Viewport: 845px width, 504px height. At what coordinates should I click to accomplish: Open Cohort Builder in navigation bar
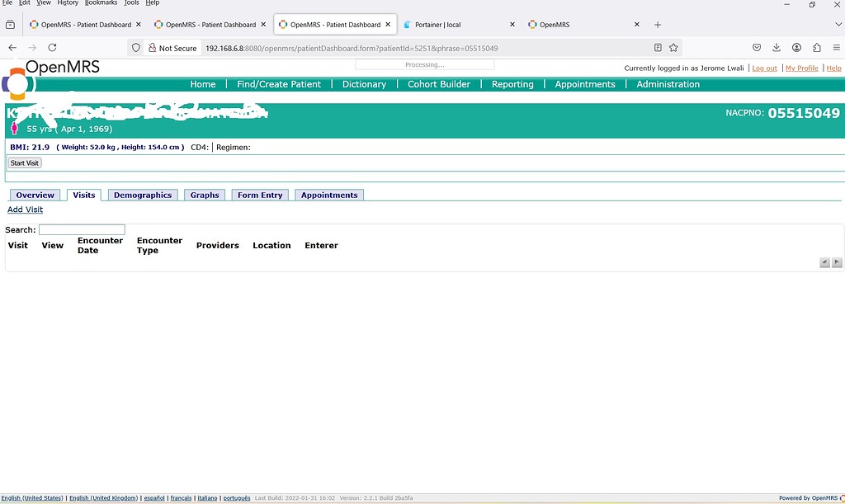439,84
